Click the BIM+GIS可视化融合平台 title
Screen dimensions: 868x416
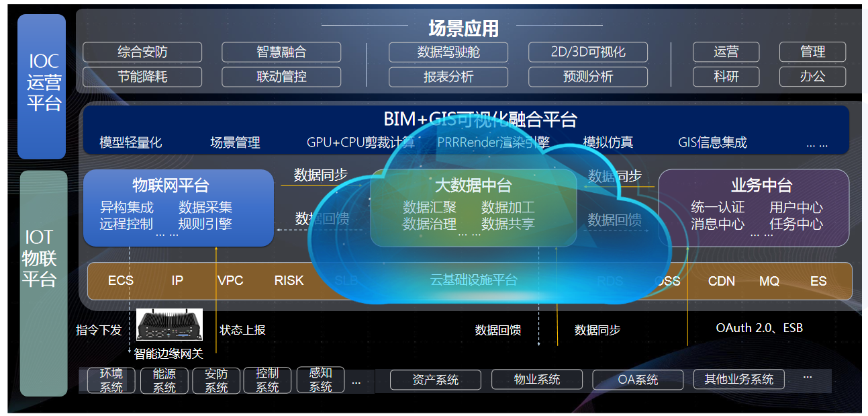tap(480, 120)
